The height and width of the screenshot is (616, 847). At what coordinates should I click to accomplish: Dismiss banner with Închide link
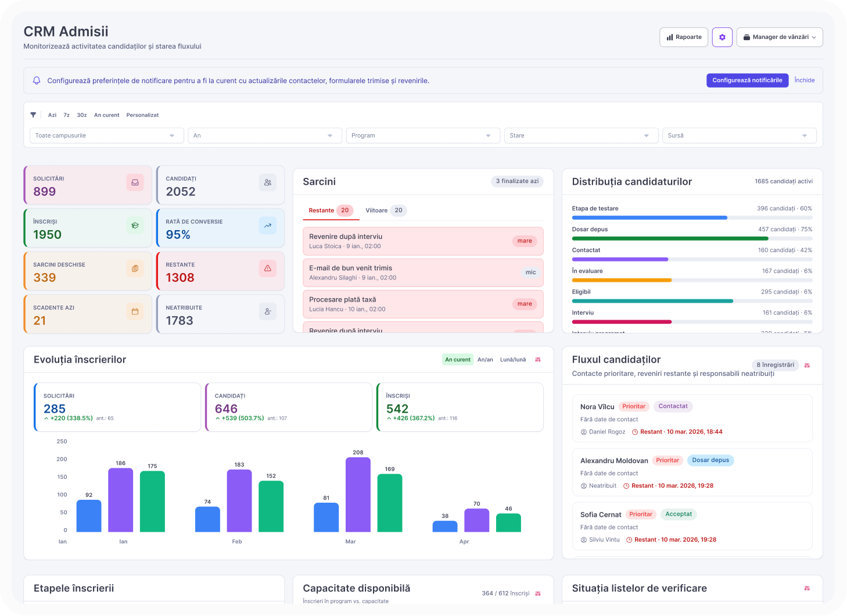pyautogui.click(x=805, y=80)
